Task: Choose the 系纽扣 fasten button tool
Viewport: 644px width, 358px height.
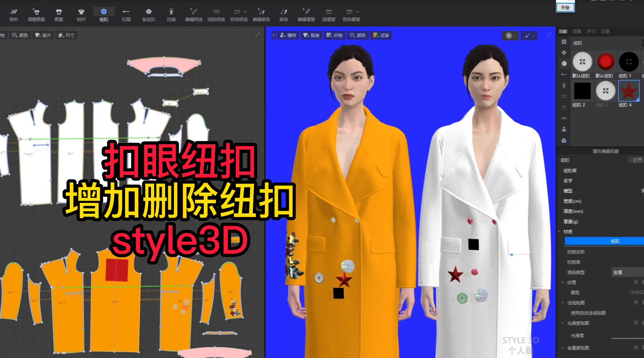Action: point(149,15)
